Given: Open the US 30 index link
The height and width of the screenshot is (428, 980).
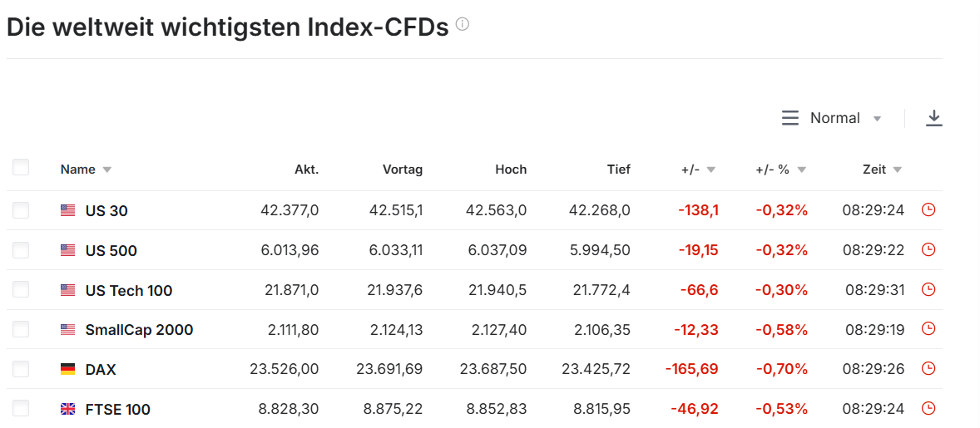Looking at the screenshot, I should click(x=106, y=210).
